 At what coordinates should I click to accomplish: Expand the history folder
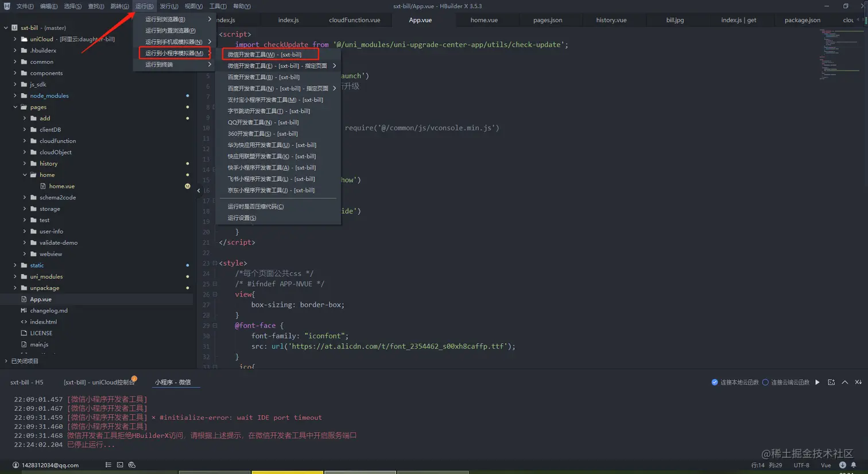(x=25, y=164)
